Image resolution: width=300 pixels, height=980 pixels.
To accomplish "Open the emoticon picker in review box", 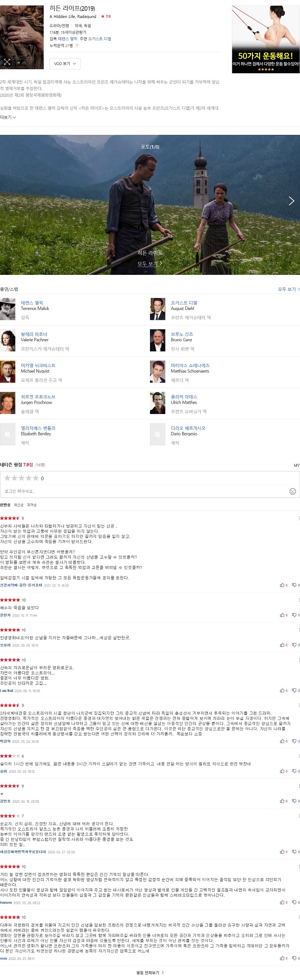I will click(293, 491).
